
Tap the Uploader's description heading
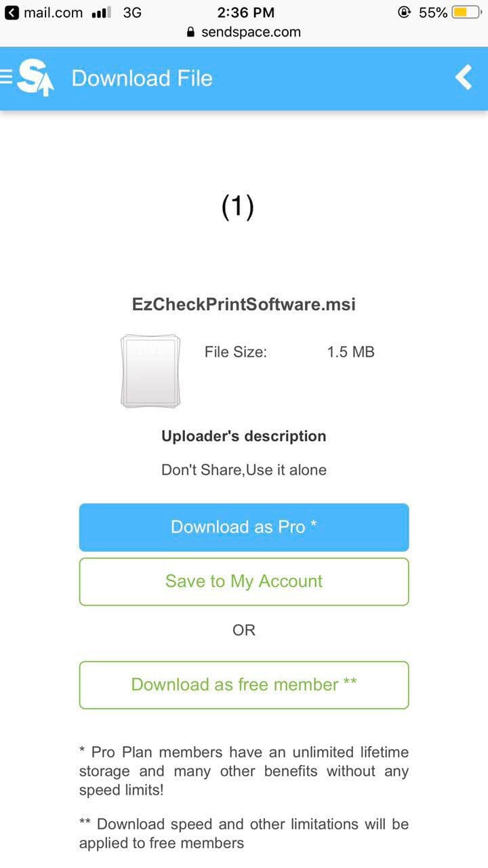click(244, 436)
